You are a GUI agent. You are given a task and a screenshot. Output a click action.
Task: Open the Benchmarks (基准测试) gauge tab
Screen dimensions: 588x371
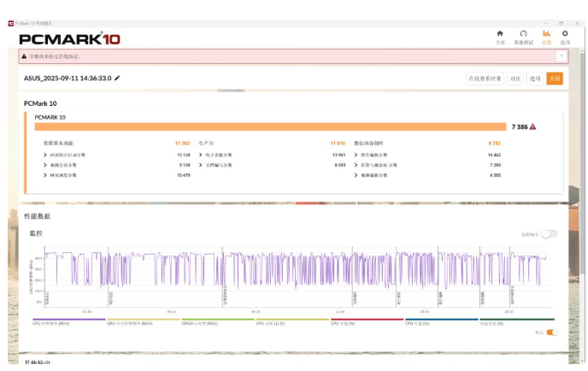524,38
